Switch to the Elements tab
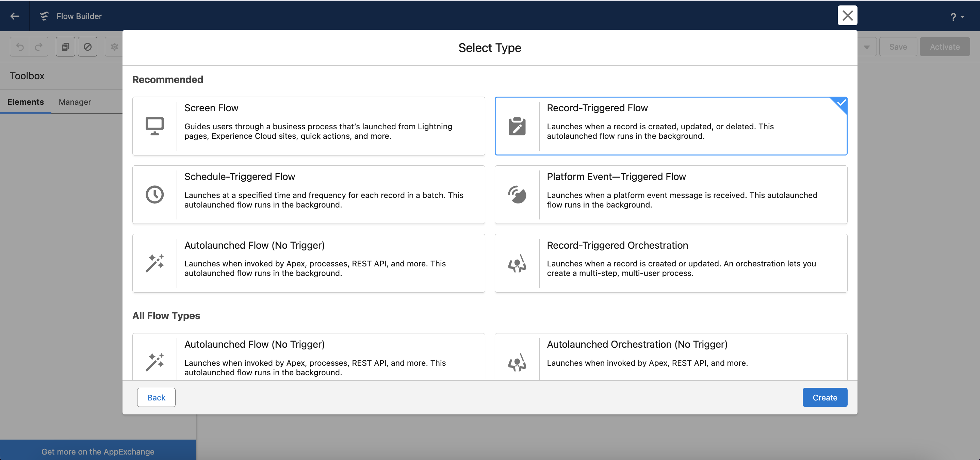This screenshot has width=980, height=460. pyautogui.click(x=26, y=102)
